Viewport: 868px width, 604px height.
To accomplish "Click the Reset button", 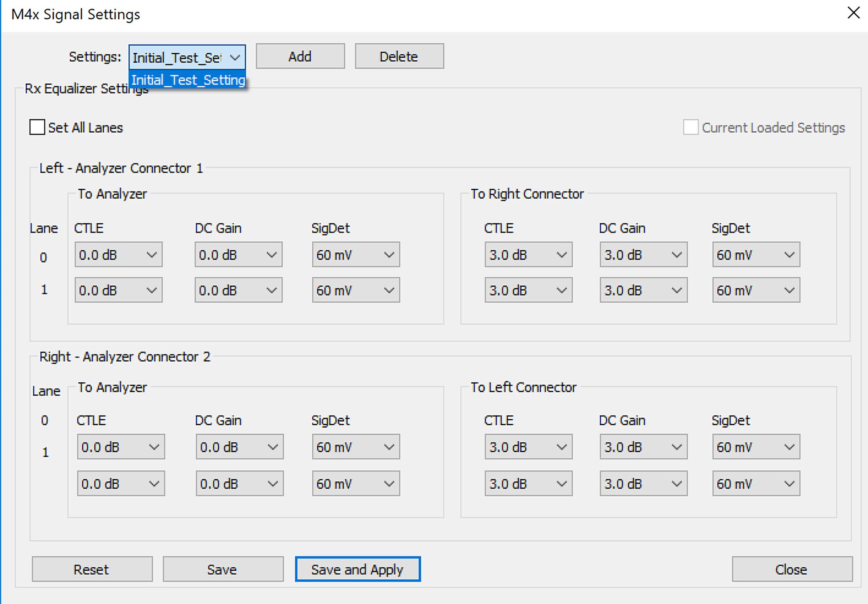I will pyautogui.click(x=92, y=569).
